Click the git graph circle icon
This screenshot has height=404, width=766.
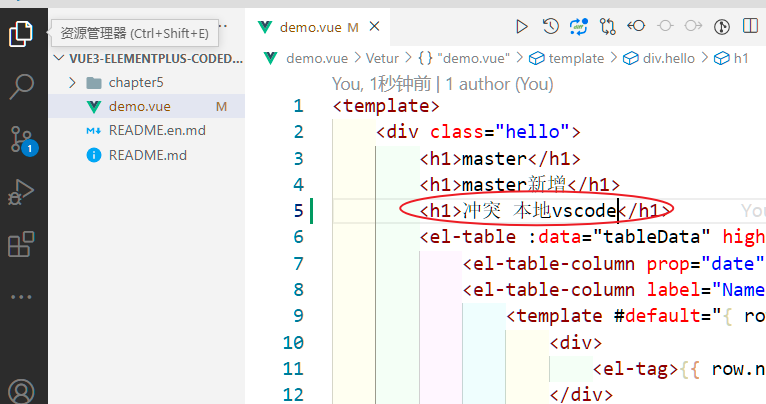pyautogui.click(x=722, y=26)
